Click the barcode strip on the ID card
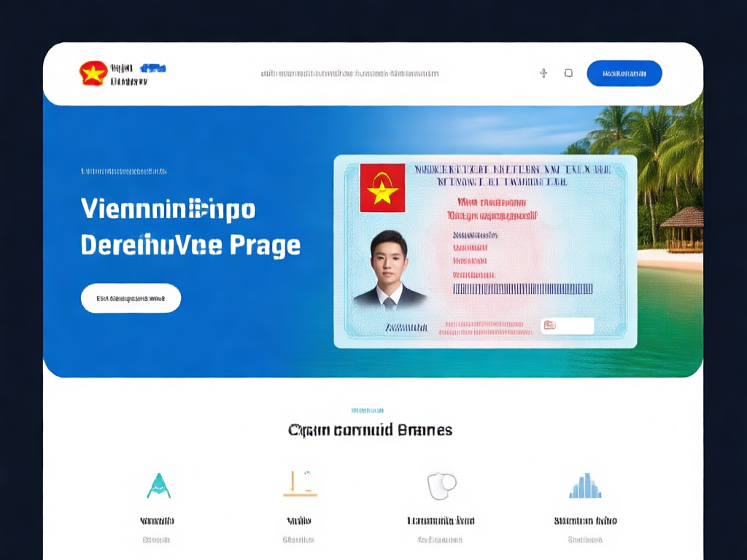Viewport: 747px width, 560px height. (522, 289)
